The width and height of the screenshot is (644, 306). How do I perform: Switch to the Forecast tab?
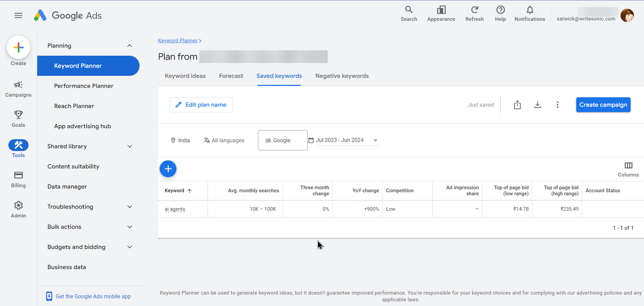pos(231,76)
